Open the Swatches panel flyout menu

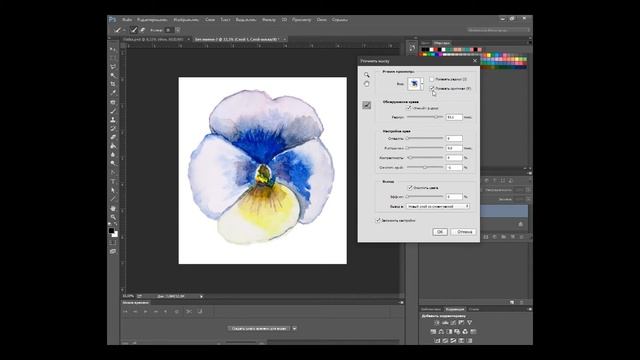(x=530, y=42)
